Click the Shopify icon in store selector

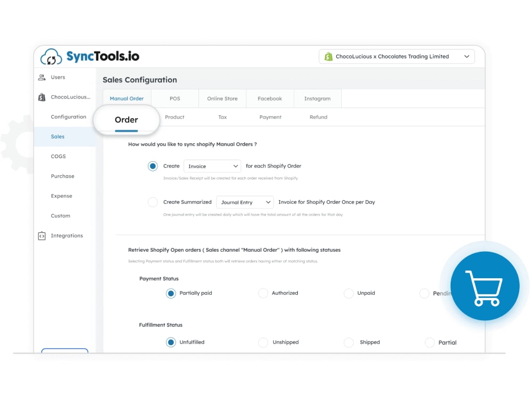click(x=328, y=57)
